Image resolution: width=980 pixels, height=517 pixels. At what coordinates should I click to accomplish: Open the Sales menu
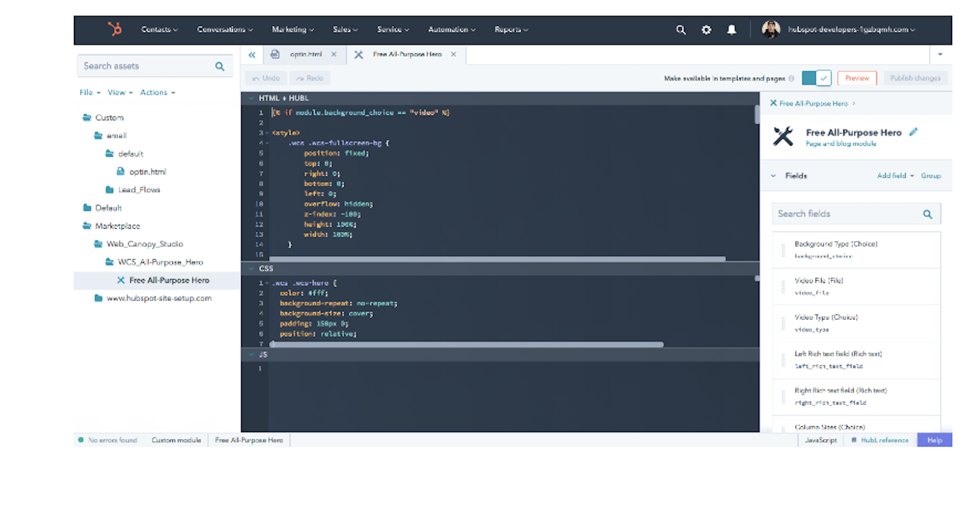coord(345,30)
